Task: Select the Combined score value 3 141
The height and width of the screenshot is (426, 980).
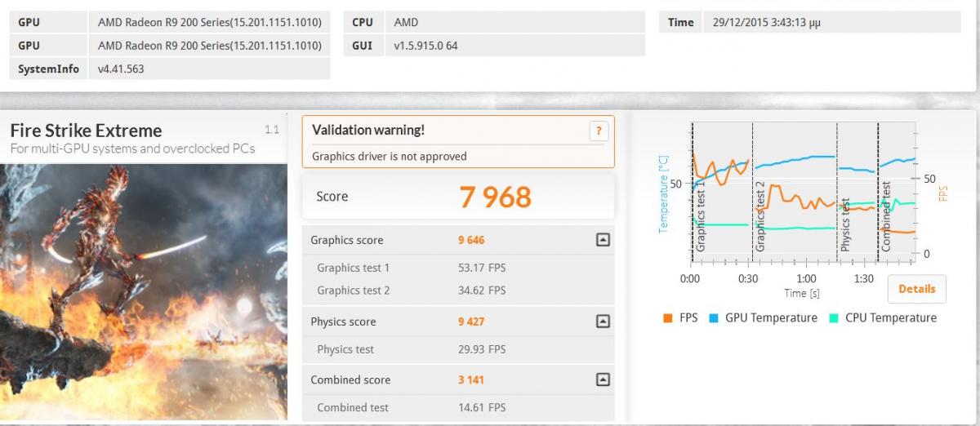Action: coord(471,379)
